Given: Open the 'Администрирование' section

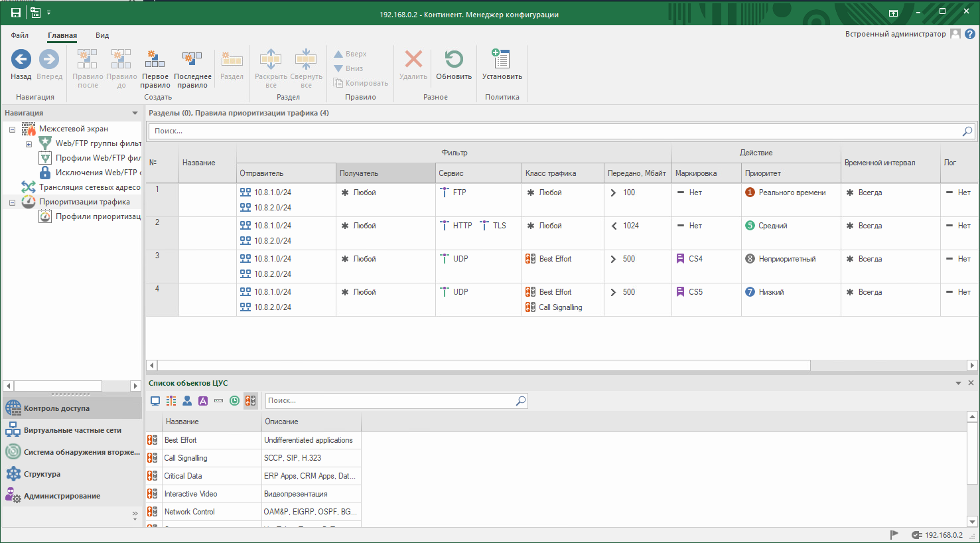Looking at the screenshot, I should (62, 496).
